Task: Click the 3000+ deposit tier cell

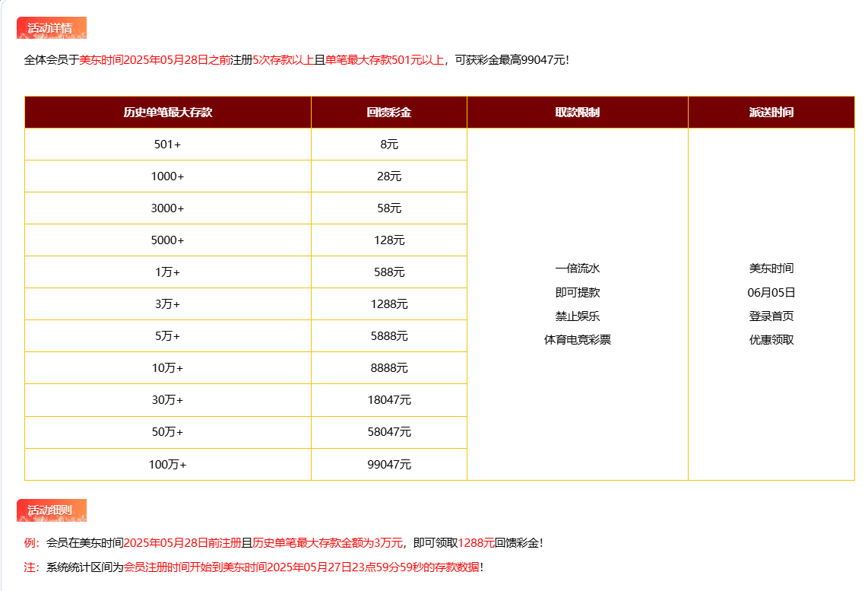Action: coord(167,208)
